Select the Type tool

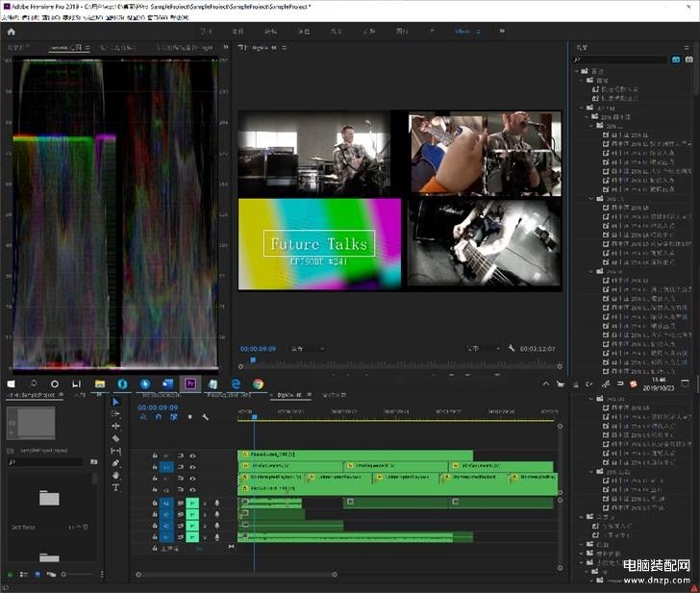pos(116,487)
